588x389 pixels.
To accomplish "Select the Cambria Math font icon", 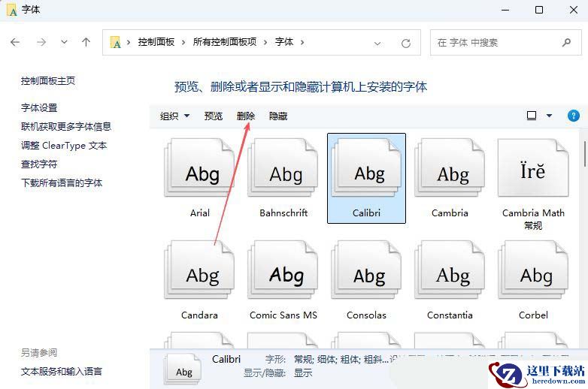I will click(x=533, y=167).
